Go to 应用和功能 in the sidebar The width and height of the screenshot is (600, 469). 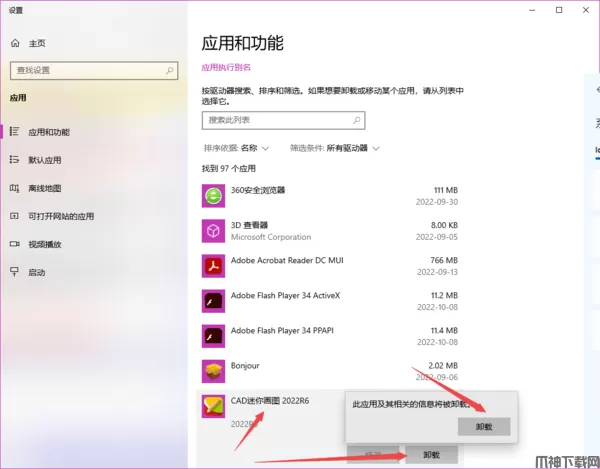[x=49, y=132]
